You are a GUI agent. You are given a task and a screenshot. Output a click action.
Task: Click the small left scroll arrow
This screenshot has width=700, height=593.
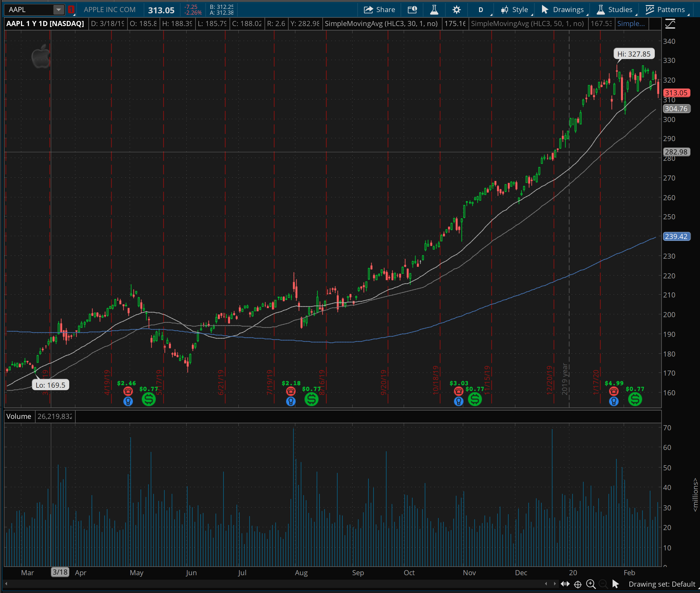coord(546,584)
